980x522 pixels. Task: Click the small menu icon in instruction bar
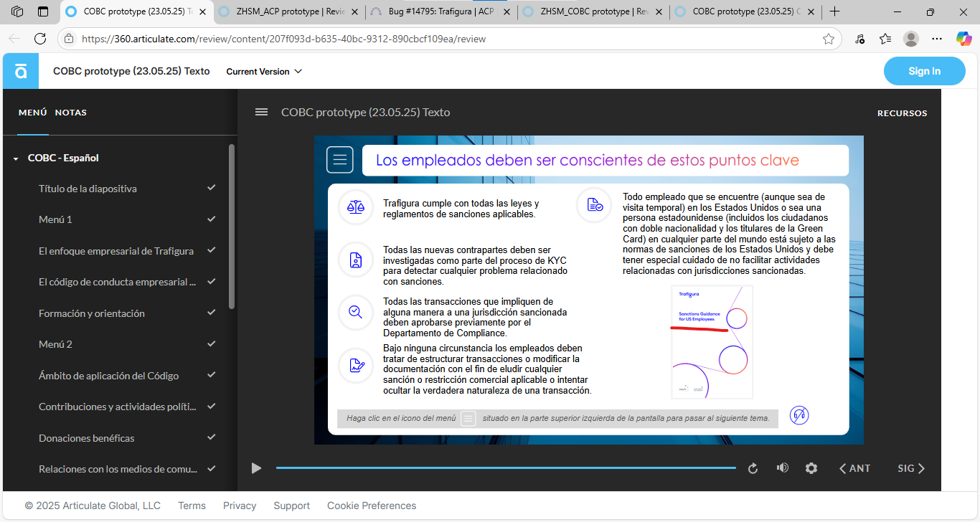coord(468,418)
